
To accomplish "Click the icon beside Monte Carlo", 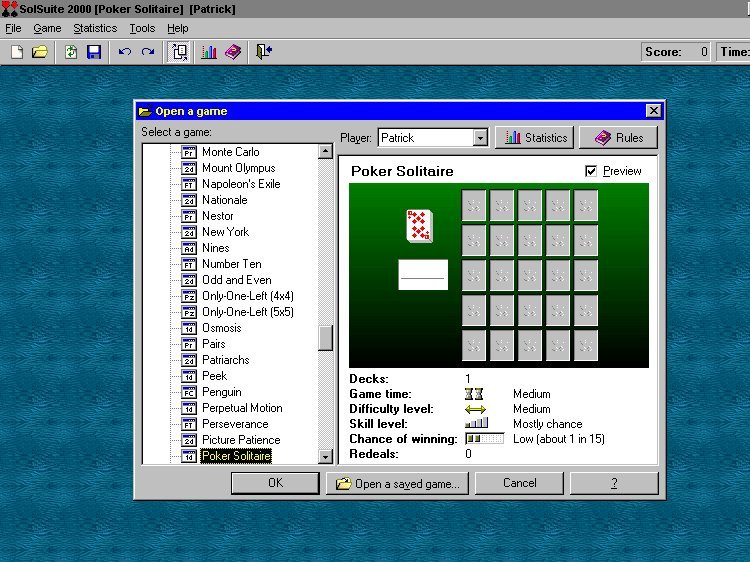I will click(x=189, y=152).
